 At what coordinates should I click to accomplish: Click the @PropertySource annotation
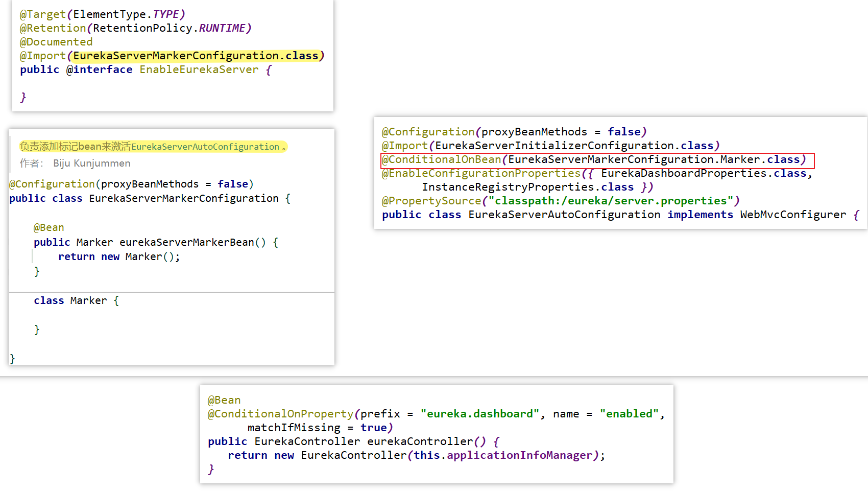coord(432,201)
